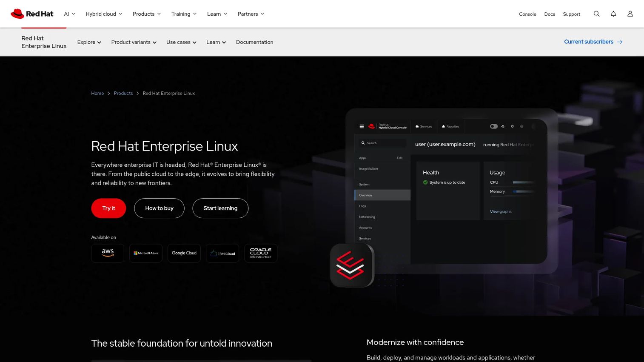
Task: Select Networking in console preview sidebar
Action: tap(367, 217)
